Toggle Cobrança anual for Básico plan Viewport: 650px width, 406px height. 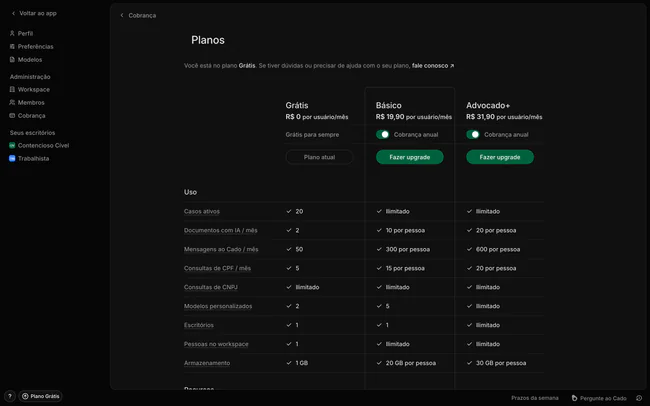[382, 134]
